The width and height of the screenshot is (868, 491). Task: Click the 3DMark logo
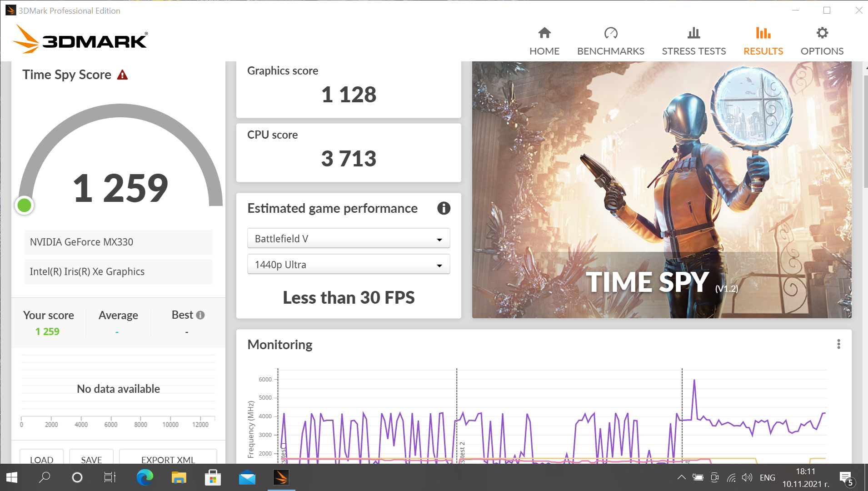tap(80, 40)
